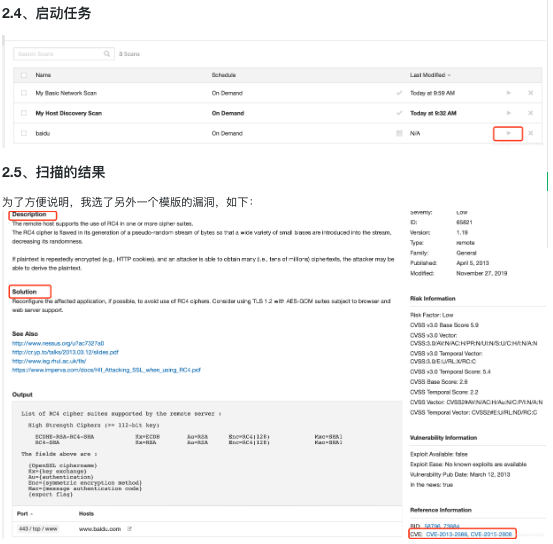Tick My Host Discovery Scan checkbox
Image resolution: width=553 pixels, height=544 pixels.
(24, 113)
